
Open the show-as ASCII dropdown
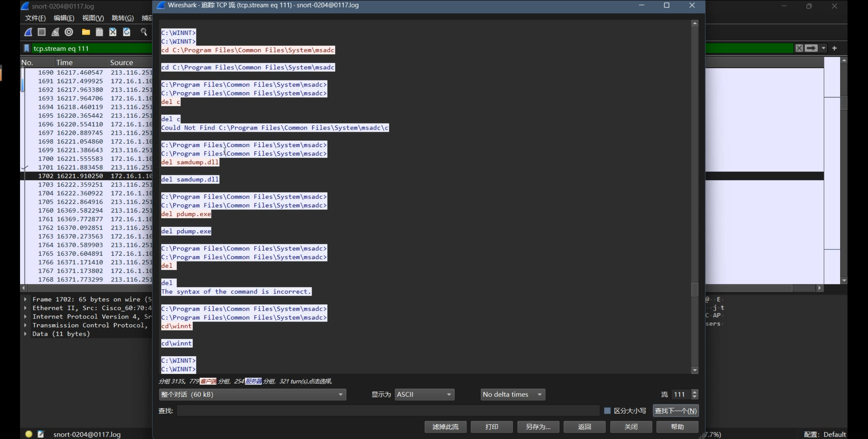pyautogui.click(x=424, y=395)
